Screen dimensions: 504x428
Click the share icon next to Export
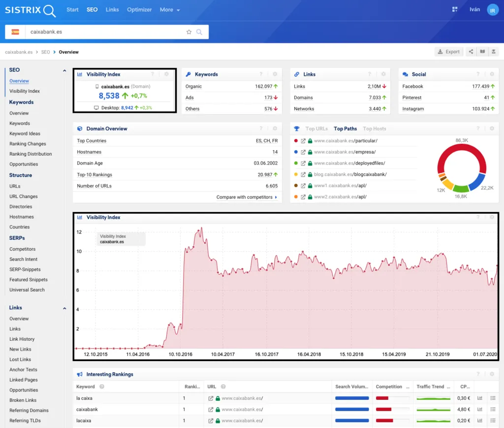point(471,52)
